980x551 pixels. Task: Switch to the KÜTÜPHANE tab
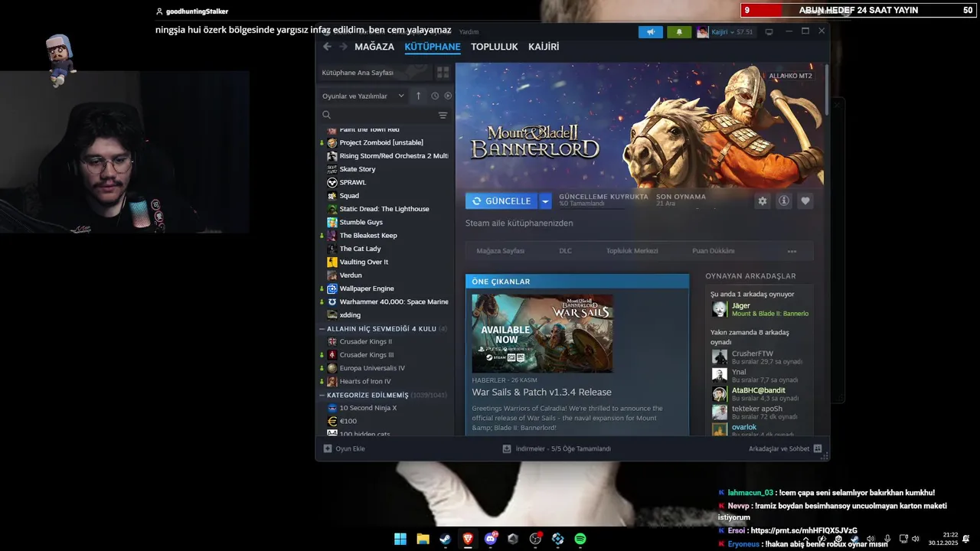[433, 47]
